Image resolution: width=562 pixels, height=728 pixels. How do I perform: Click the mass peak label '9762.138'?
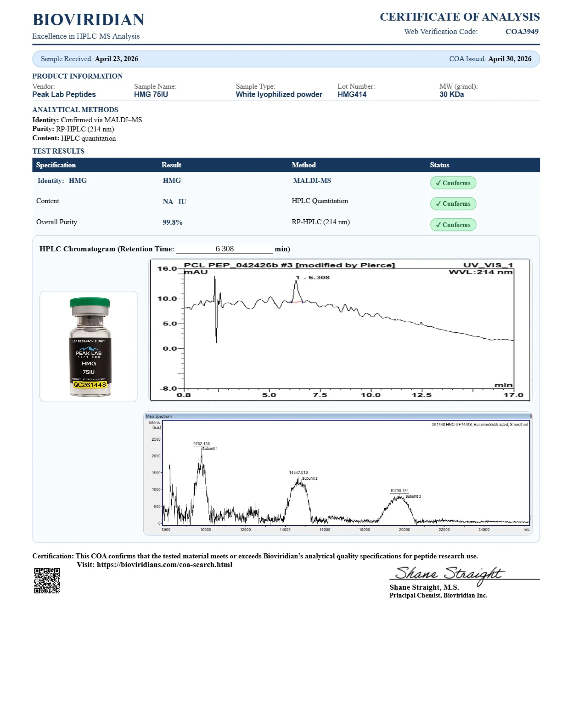(201, 444)
